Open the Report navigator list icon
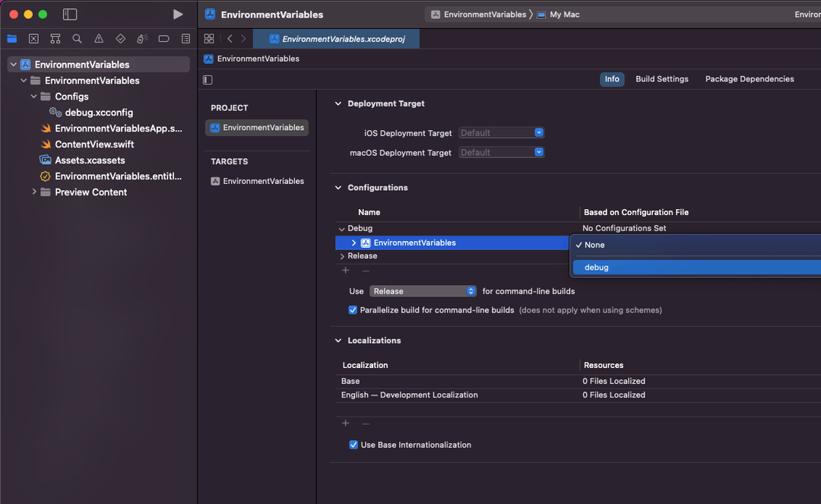Image resolution: width=821 pixels, height=504 pixels. pyautogui.click(x=185, y=38)
